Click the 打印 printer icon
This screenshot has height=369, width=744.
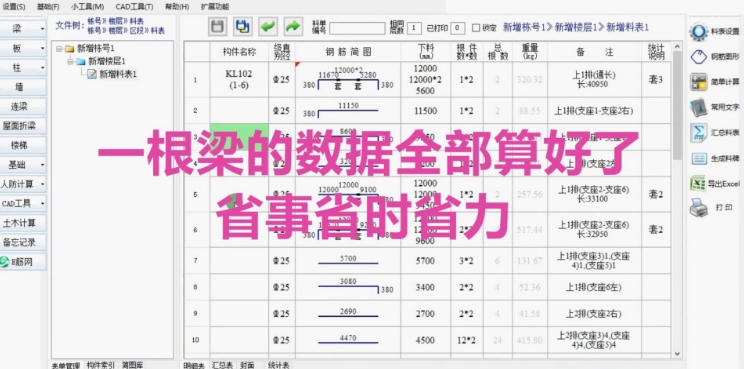[x=698, y=208]
